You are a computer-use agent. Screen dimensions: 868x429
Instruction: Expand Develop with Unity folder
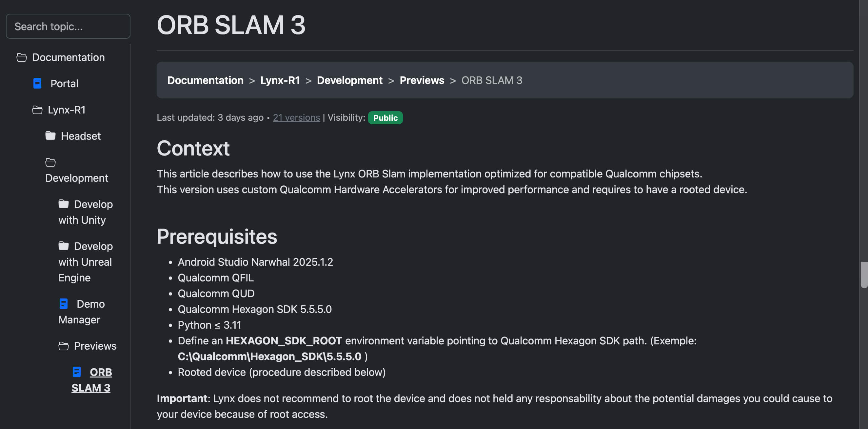coord(93,204)
